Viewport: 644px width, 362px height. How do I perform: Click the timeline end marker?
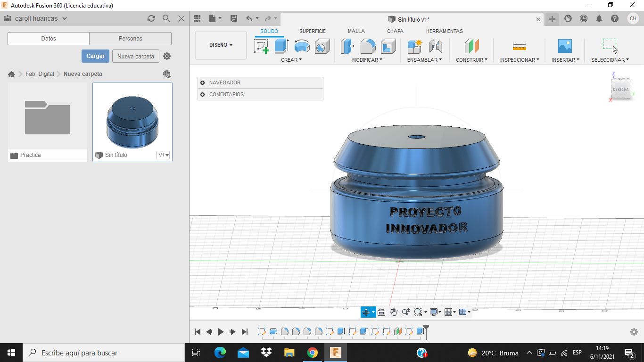(426, 331)
